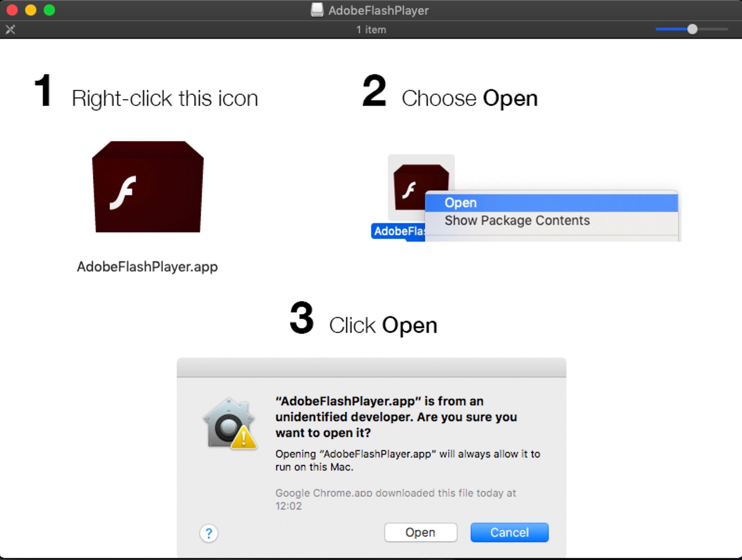The height and width of the screenshot is (560, 742).
Task: Click the crossed-tools icon in the status bar
Action: click(10, 30)
